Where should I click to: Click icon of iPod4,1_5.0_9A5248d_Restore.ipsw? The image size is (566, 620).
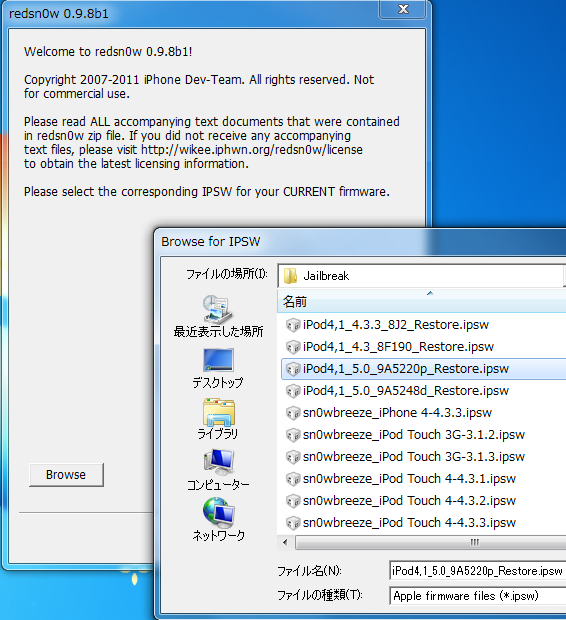(x=293, y=391)
